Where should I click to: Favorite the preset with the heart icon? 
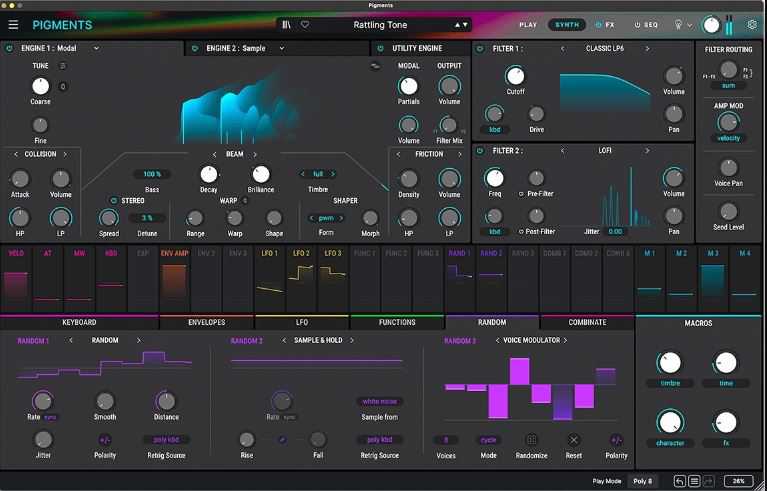pyautogui.click(x=305, y=24)
